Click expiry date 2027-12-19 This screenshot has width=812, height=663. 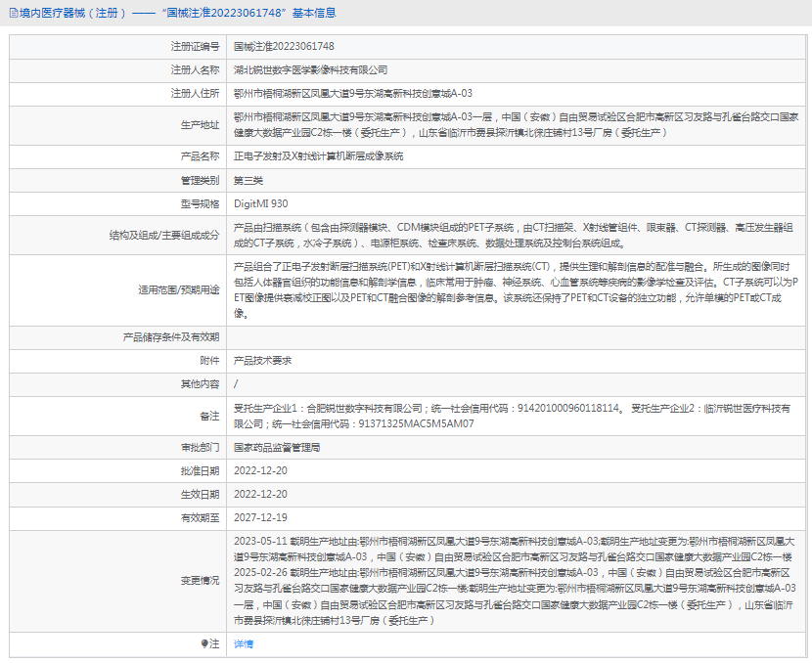(x=260, y=517)
